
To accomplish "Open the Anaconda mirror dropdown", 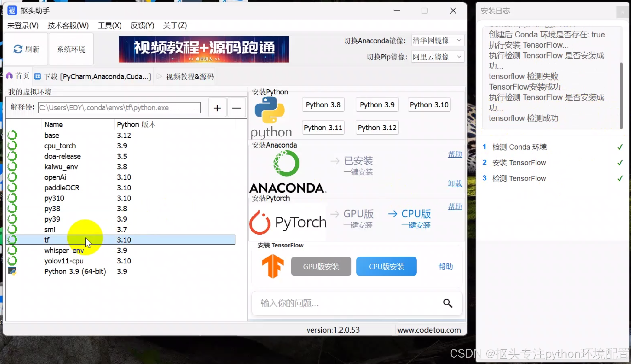I will pyautogui.click(x=437, y=40).
